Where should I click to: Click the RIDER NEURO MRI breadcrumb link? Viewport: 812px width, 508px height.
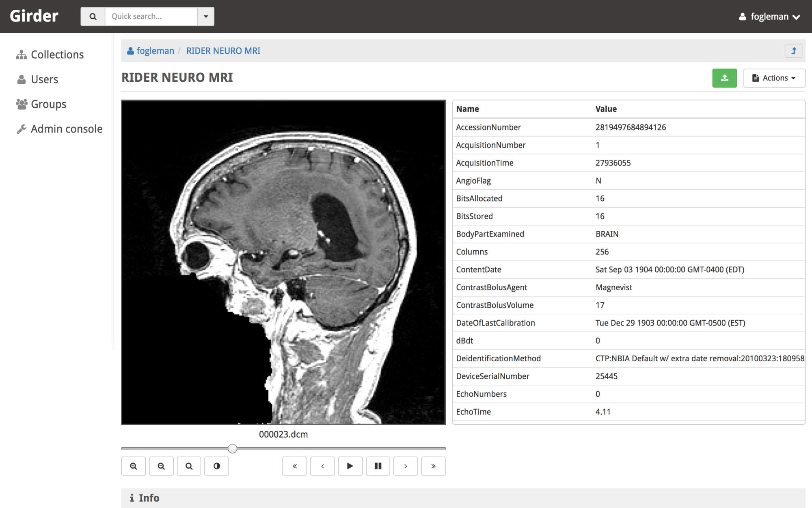coord(223,51)
